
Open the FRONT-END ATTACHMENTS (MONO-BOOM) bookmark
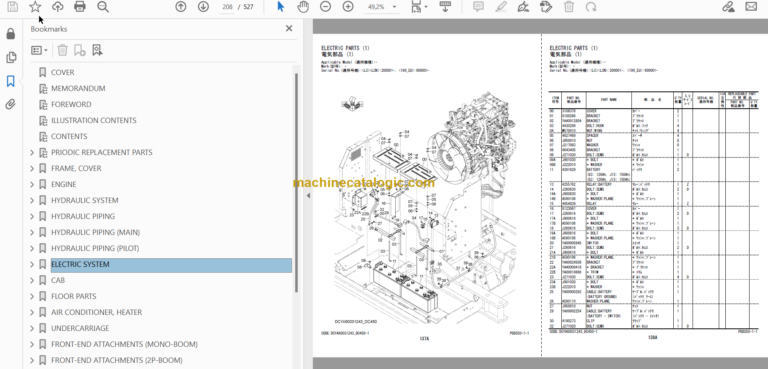pyautogui.click(x=124, y=344)
